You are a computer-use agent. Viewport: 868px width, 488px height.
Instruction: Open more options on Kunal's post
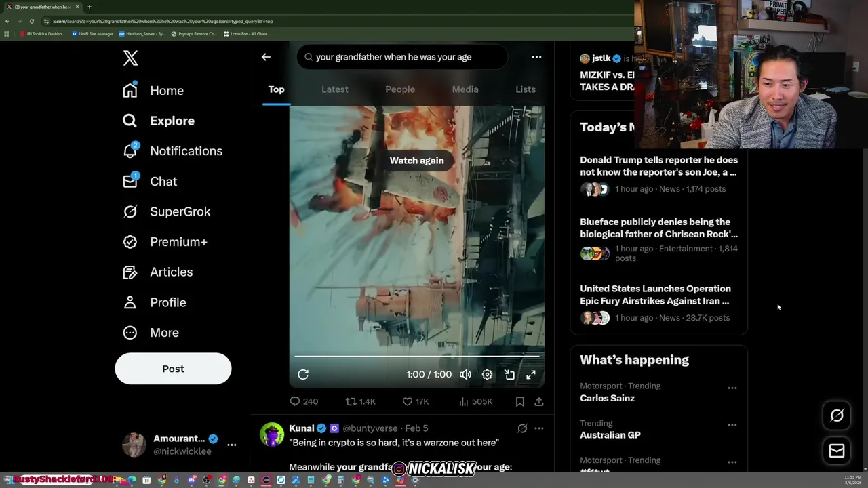click(539, 428)
